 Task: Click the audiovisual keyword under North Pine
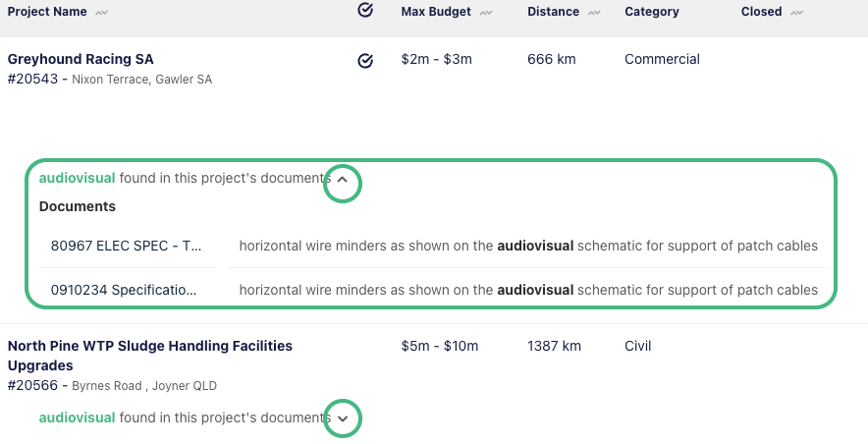tap(77, 417)
